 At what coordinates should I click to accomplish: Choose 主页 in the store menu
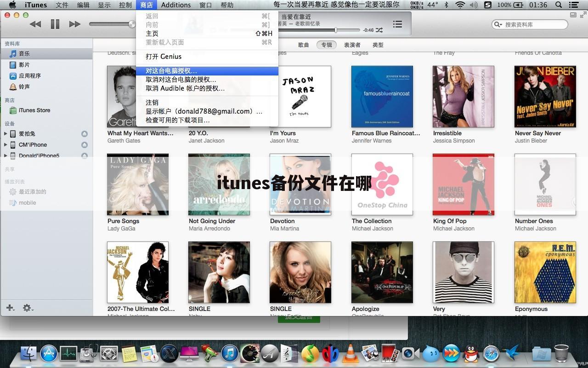pos(207,34)
